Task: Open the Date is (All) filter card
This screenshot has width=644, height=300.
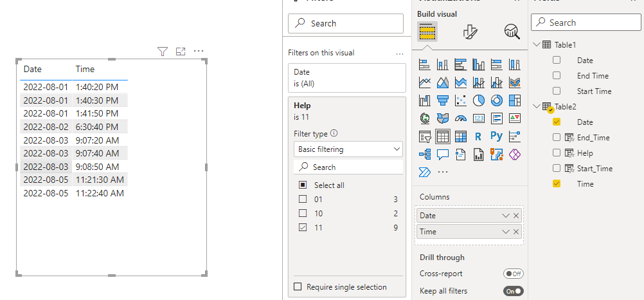Action: (x=347, y=78)
